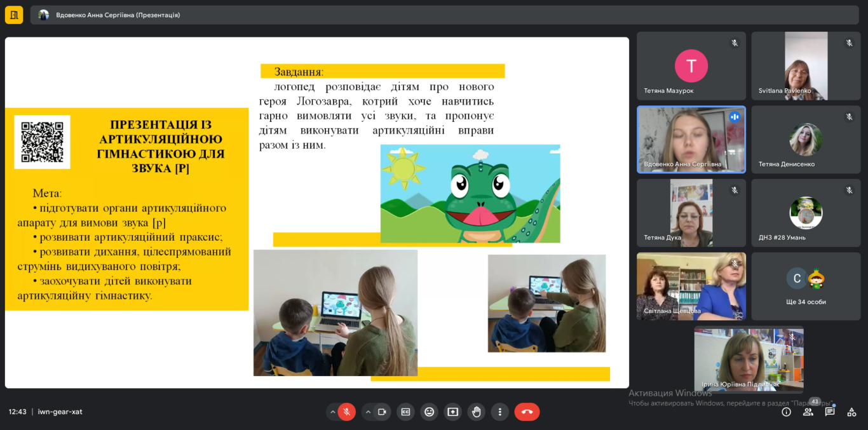The width and height of the screenshot is (868, 430).
Task: Click the present screen icon
Action: [x=452, y=412]
